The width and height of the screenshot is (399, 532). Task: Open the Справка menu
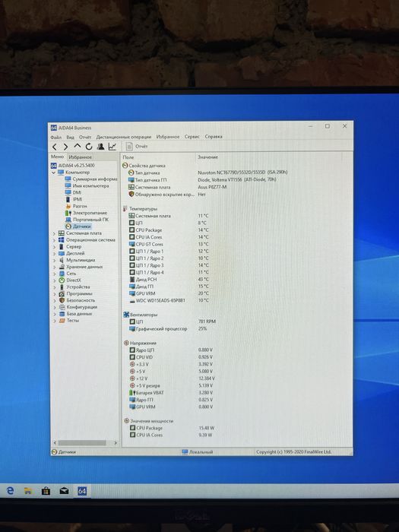[214, 136]
